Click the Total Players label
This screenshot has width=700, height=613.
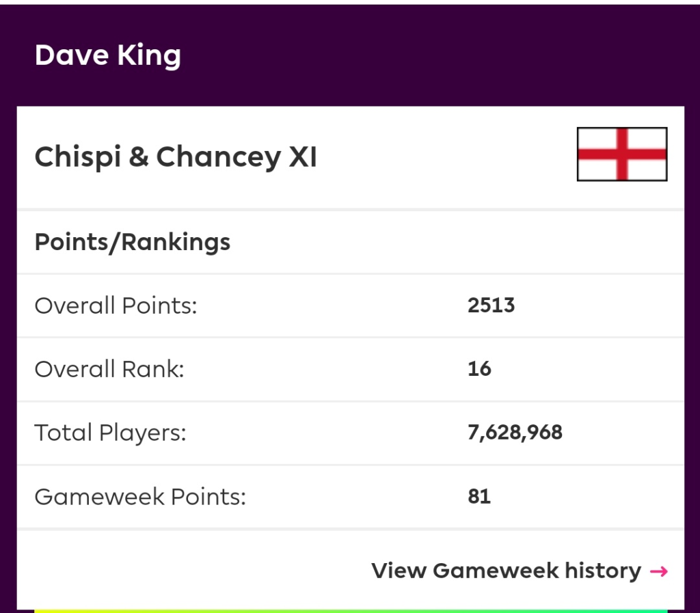[x=110, y=433]
